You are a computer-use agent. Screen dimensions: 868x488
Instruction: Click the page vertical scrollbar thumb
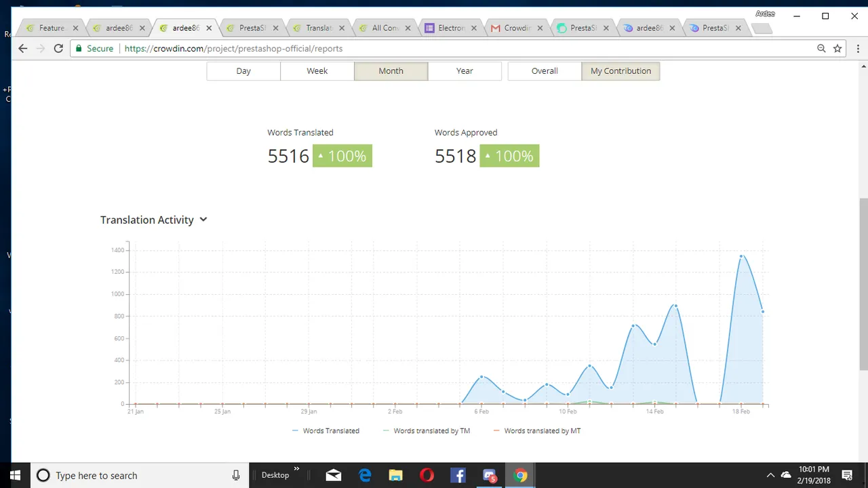(x=863, y=284)
